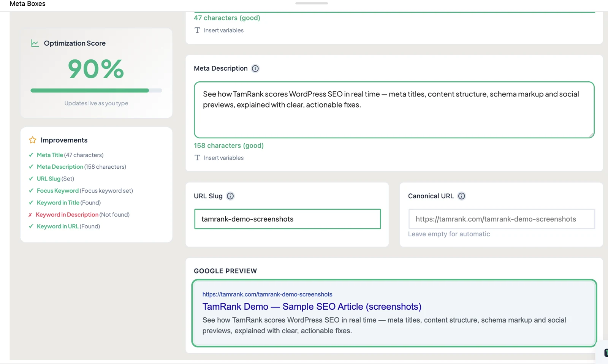The height and width of the screenshot is (364, 608).
Task: Click the checkmark next to Focus Keyword
Action: coord(31,190)
